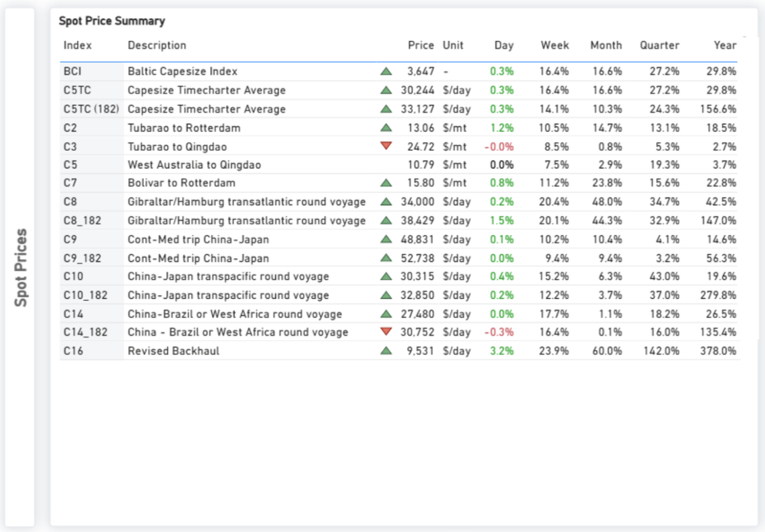Click the green up arrow for Tubarao to Rotterdam
This screenshot has height=532, width=765.
click(x=386, y=128)
